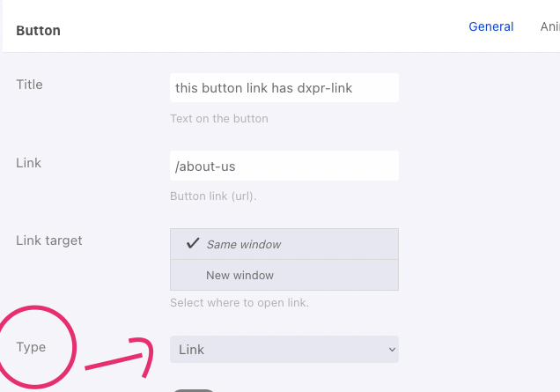Click the Title field label
The height and width of the screenshot is (392, 560).
(29, 85)
